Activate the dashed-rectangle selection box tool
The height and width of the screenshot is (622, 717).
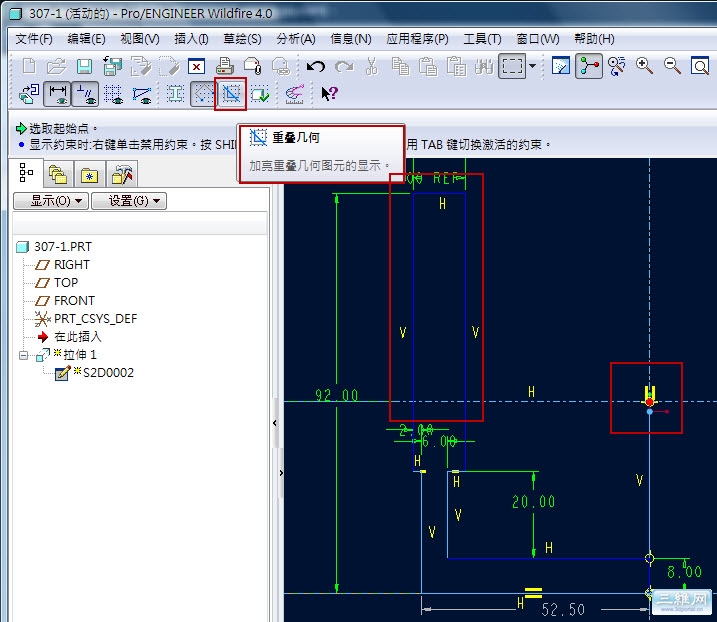[512, 67]
